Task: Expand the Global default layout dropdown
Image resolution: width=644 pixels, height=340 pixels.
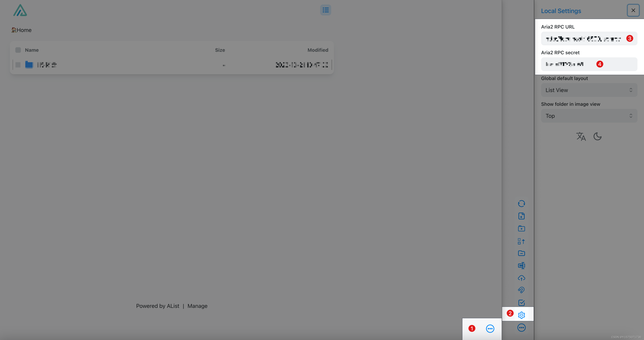Action: (x=589, y=90)
